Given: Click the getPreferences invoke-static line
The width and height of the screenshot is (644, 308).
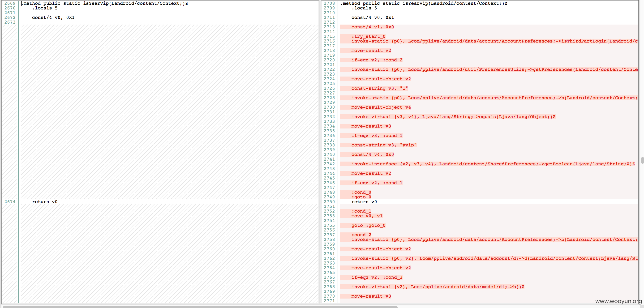Looking at the screenshot, I should pyautogui.click(x=494, y=70).
